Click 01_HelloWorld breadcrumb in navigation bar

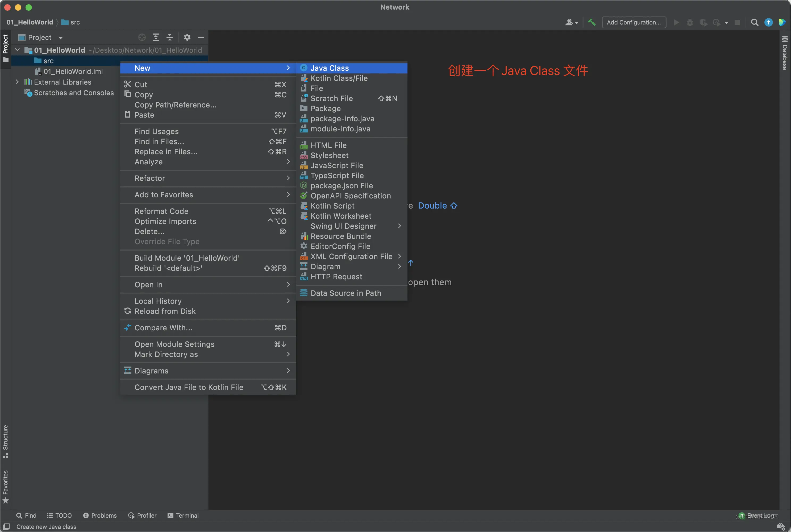coord(30,22)
